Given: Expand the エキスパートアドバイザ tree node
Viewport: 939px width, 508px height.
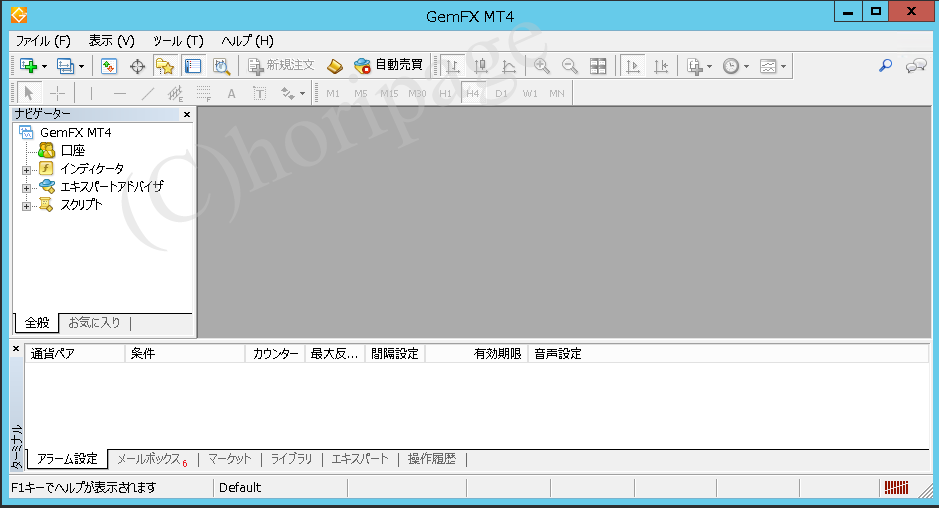Looking at the screenshot, I should click(26, 188).
